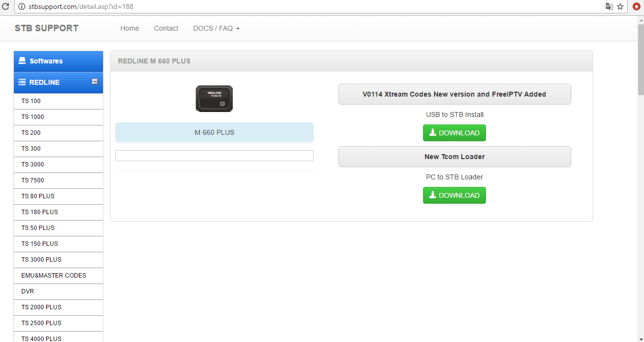644x342 pixels.
Task: Collapse the REDLINE category with minus icon
Action: point(95,82)
